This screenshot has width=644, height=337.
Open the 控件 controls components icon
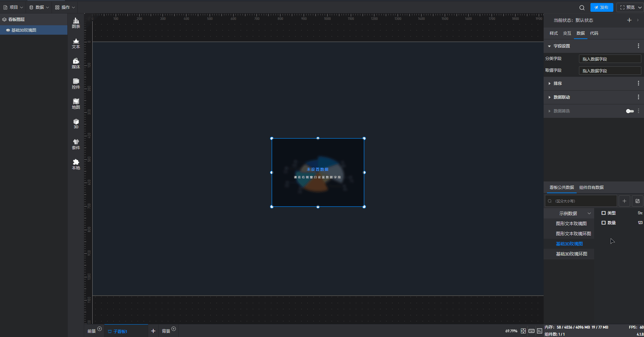click(x=76, y=83)
